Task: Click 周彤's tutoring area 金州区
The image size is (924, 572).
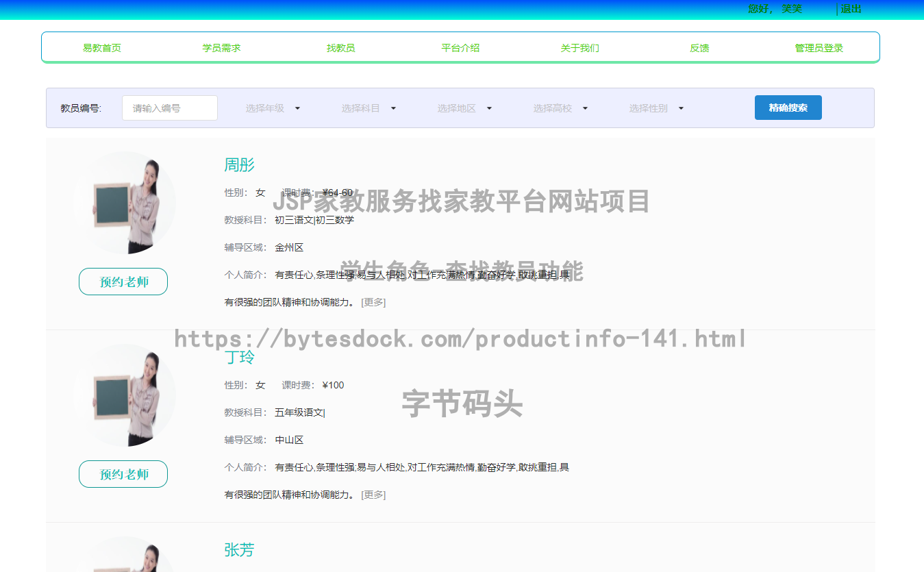Action: [289, 247]
